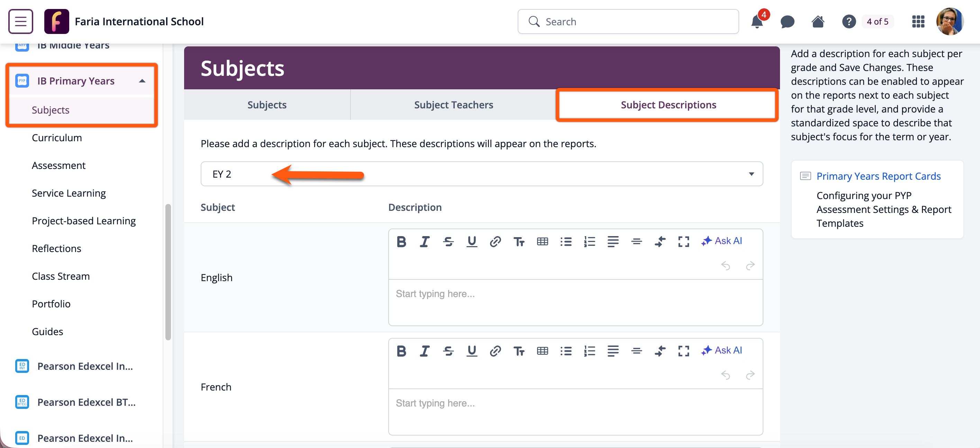Toggle bold in English description editor
980x448 pixels.
pos(401,241)
